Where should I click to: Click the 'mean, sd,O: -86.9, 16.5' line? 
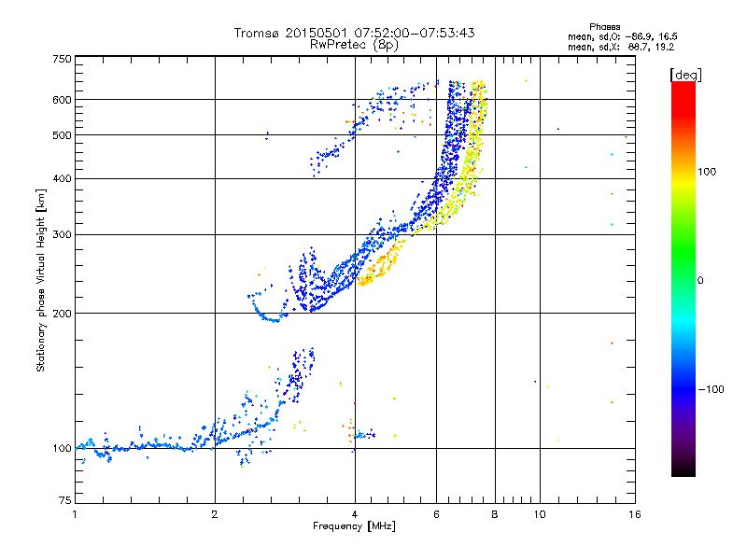tap(622, 36)
